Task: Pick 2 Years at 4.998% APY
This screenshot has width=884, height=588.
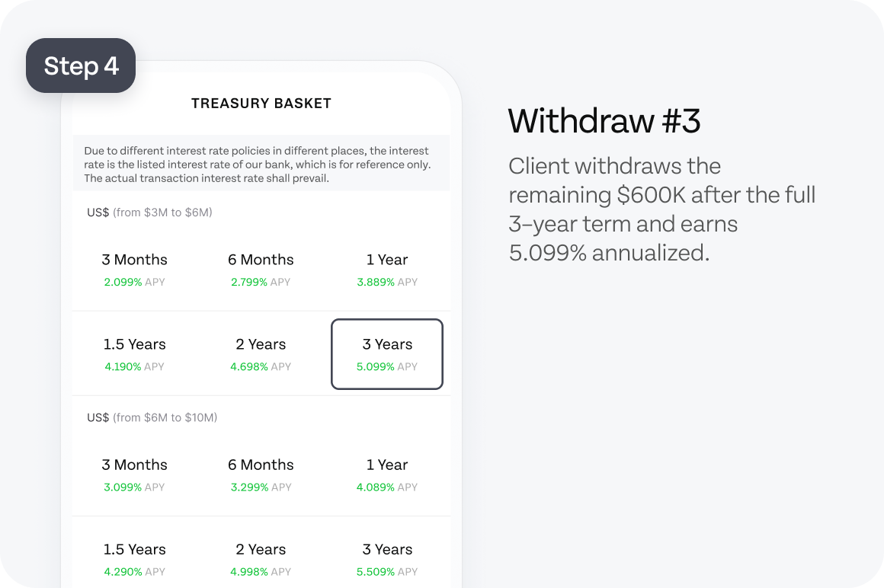Action: (261, 559)
